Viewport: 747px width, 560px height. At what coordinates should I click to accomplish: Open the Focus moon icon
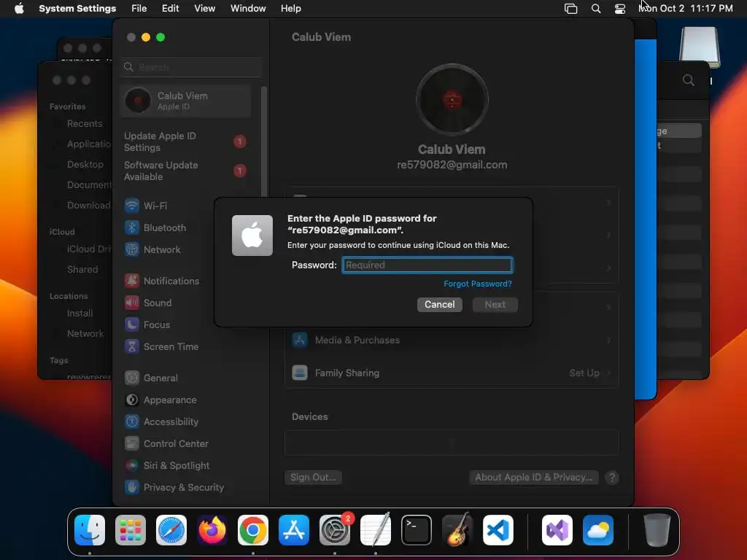point(132,324)
